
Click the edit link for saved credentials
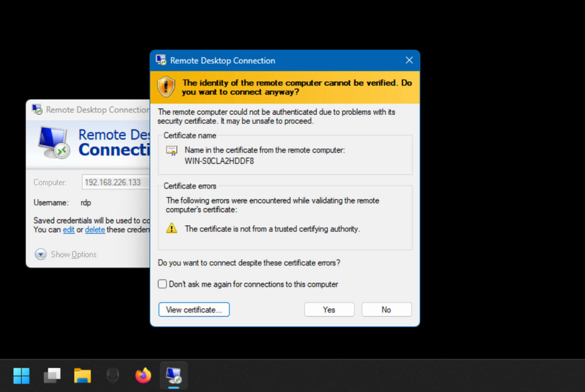click(69, 230)
